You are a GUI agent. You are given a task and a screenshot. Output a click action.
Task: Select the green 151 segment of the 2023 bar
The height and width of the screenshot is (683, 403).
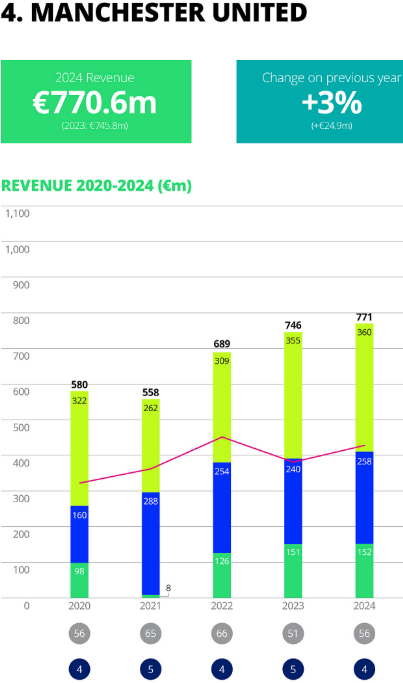coord(293,571)
